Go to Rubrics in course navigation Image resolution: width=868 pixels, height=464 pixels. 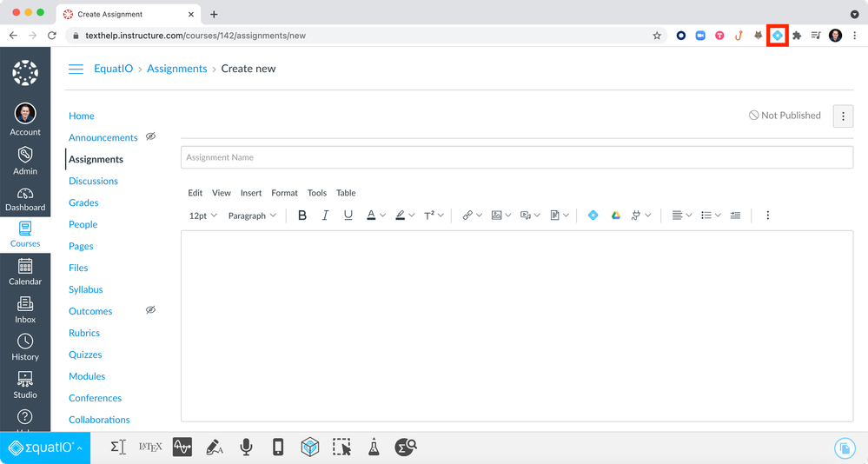click(x=84, y=333)
